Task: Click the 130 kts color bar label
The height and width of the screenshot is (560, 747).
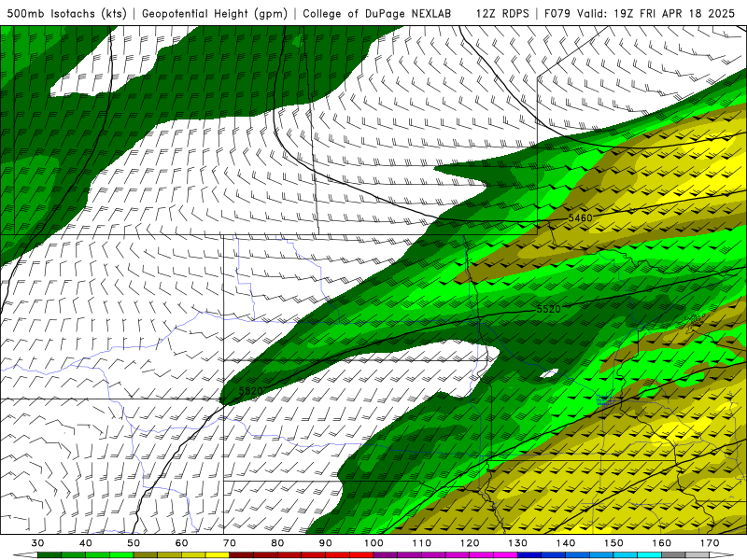Action: click(x=518, y=543)
